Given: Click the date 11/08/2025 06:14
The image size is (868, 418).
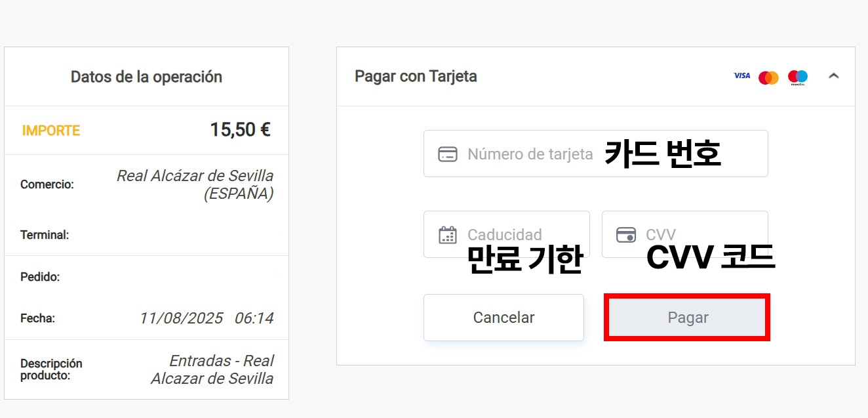Looking at the screenshot, I should coord(206,318).
